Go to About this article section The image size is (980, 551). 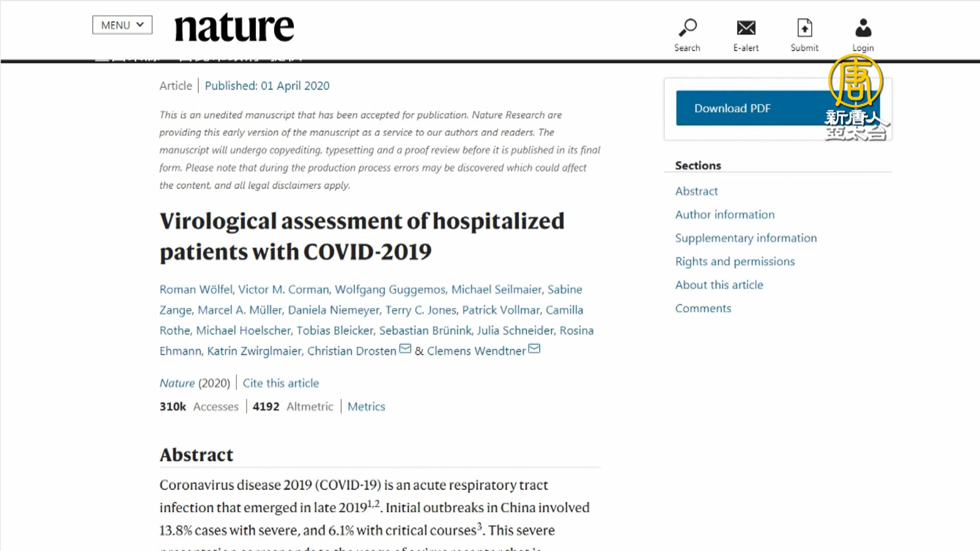tap(719, 285)
